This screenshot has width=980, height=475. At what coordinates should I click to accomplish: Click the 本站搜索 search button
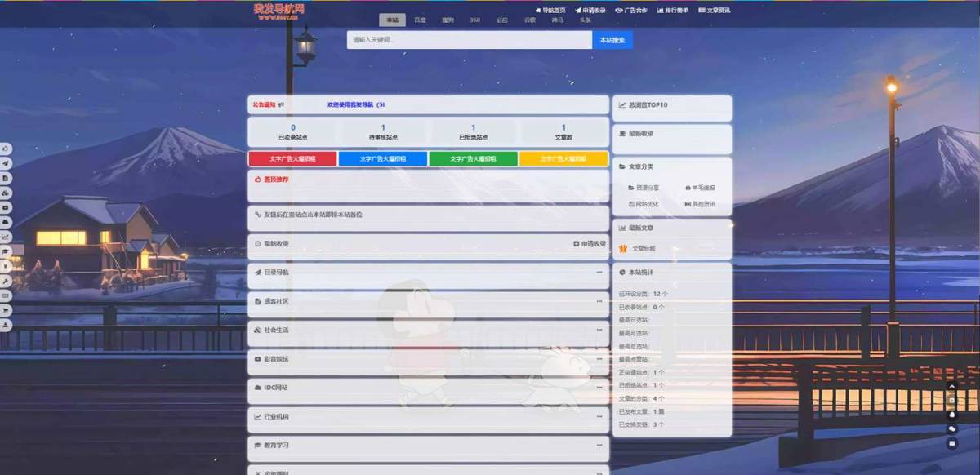coord(612,38)
